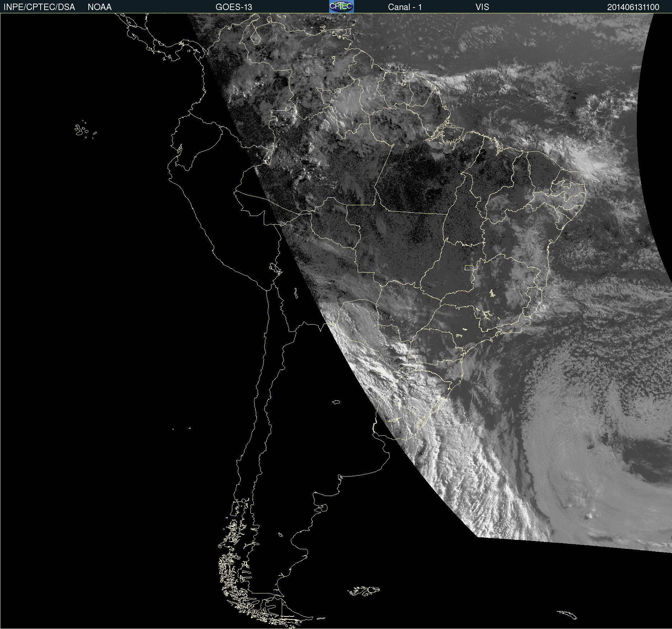
Task: Click the 201406131100 timestamp
Action: tap(633, 7)
